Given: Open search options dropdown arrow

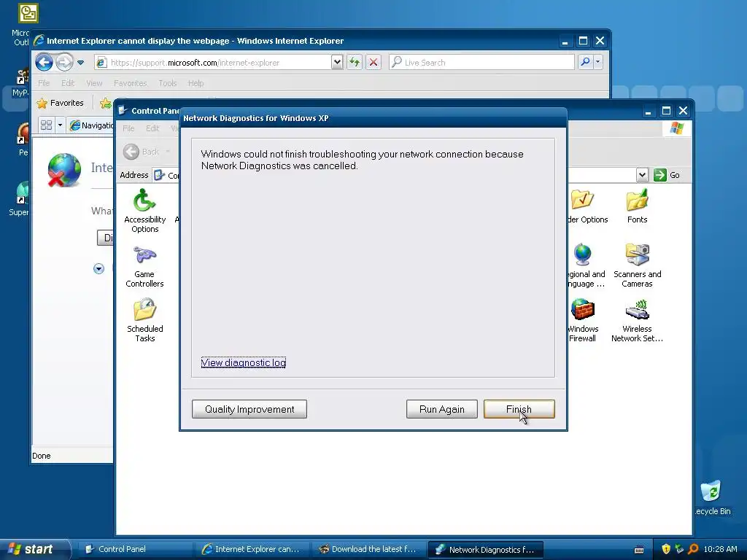Looking at the screenshot, I should [x=598, y=62].
